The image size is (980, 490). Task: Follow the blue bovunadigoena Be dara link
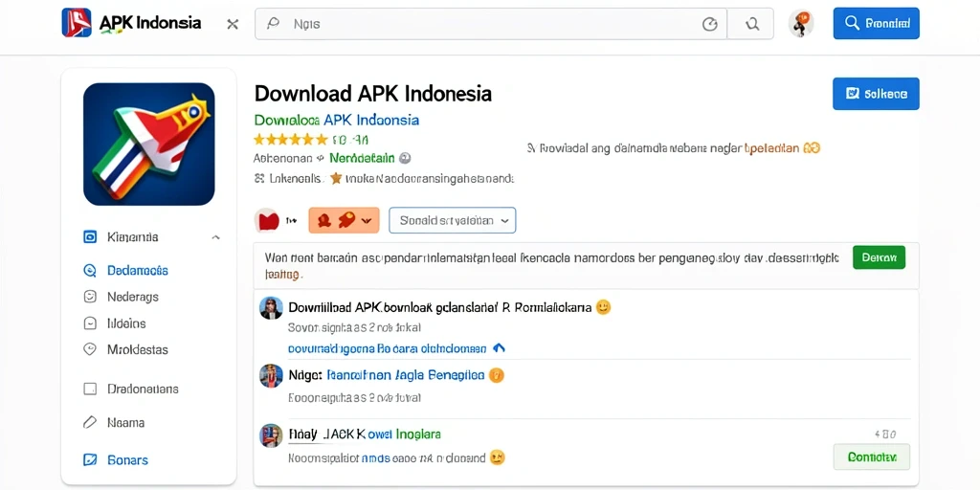[387, 348]
